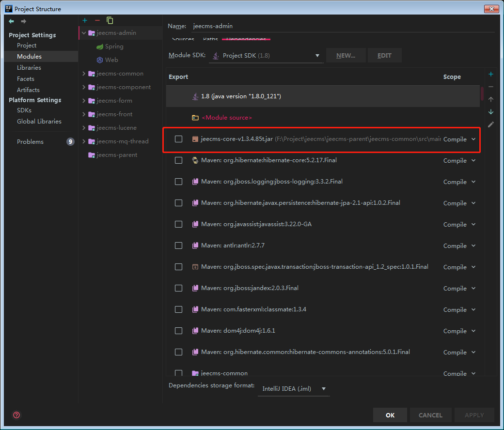Move dependency down with arrow icon

[490, 112]
